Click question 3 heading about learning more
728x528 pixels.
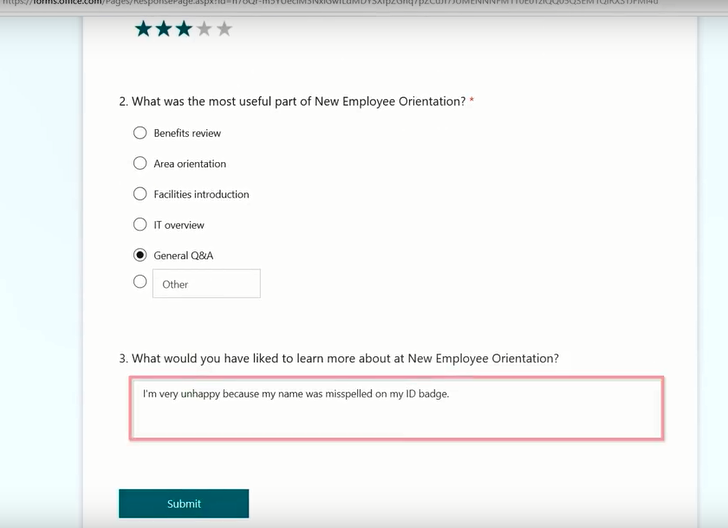click(344, 358)
